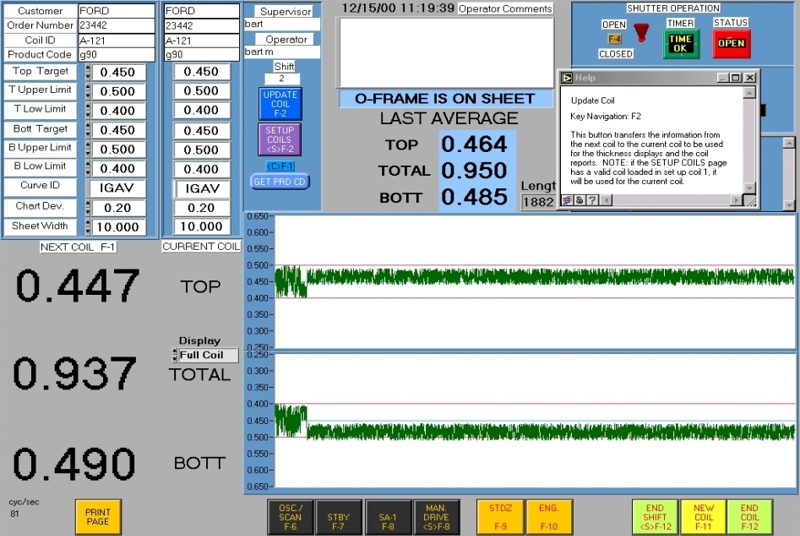The height and width of the screenshot is (536, 800).
Task: Click the UPDATE COIL F-2 button
Action: click(280, 104)
